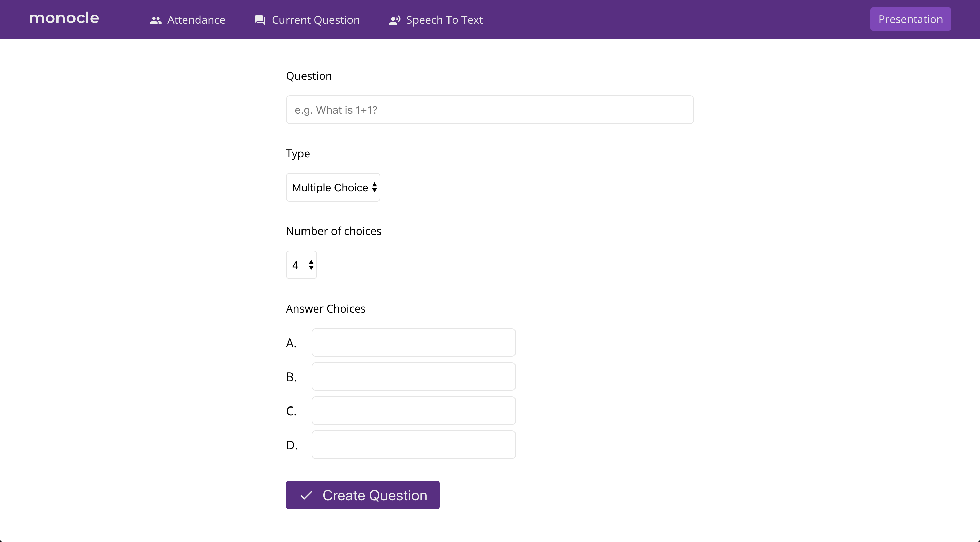Open the Attendance page

click(196, 20)
